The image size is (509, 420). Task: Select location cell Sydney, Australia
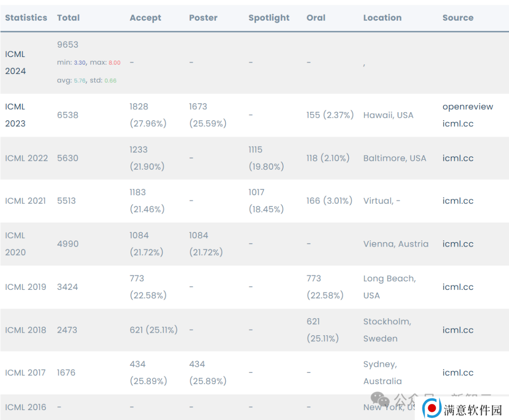[x=382, y=372]
